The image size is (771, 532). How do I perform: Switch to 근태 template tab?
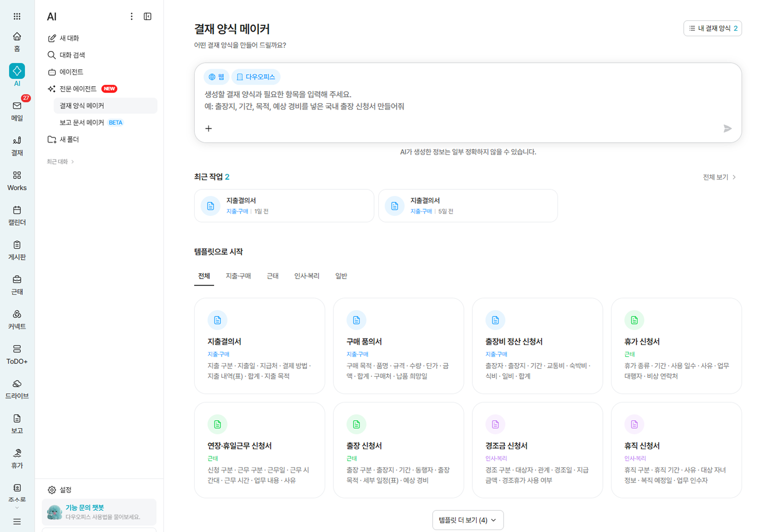273,276
